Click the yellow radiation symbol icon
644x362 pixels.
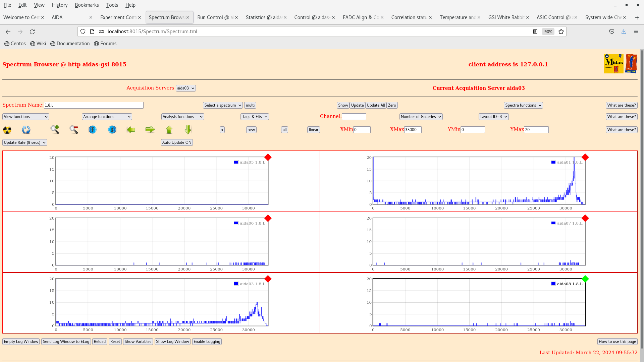pyautogui.click(x=7, y=130)
